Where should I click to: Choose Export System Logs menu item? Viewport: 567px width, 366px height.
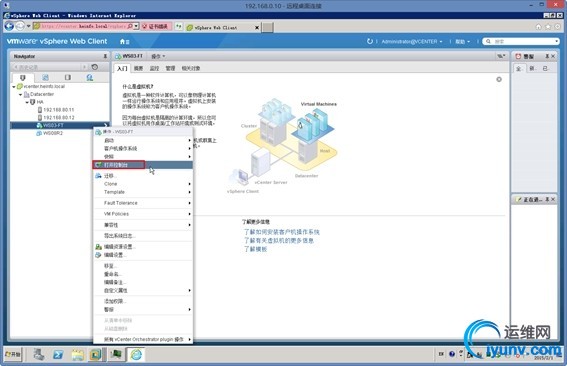tap(143, 236)
